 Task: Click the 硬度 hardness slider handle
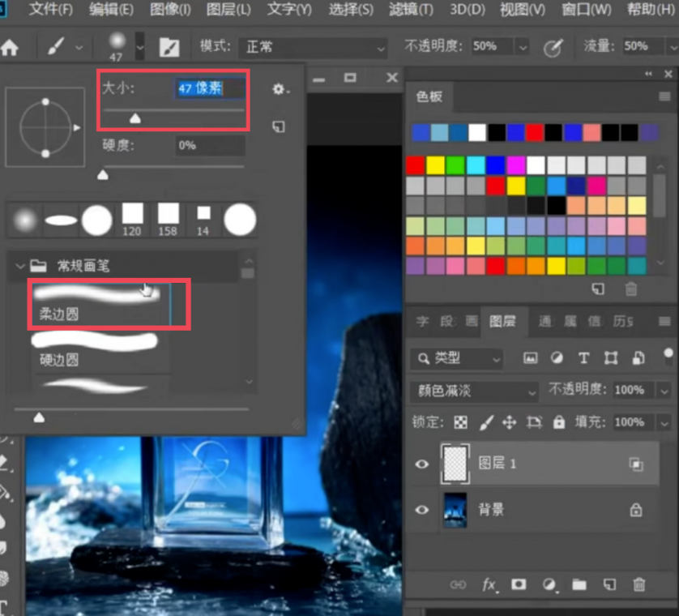pos(103,174)
